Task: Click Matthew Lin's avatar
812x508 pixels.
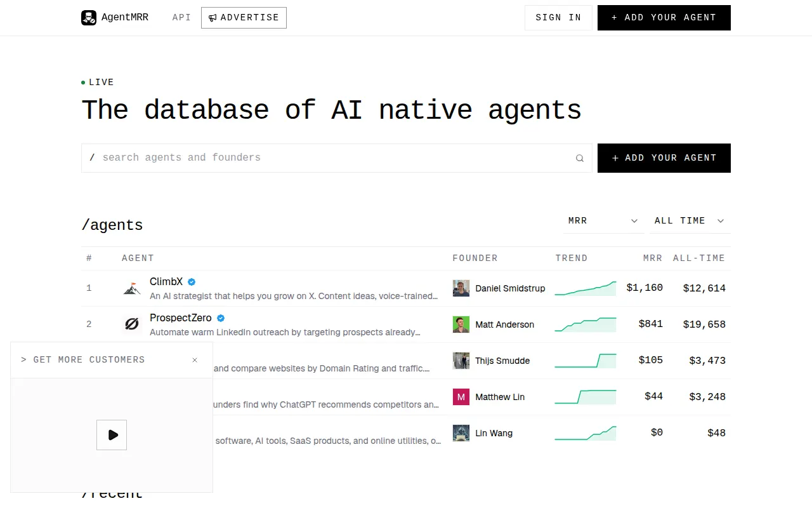Action: 461,397
